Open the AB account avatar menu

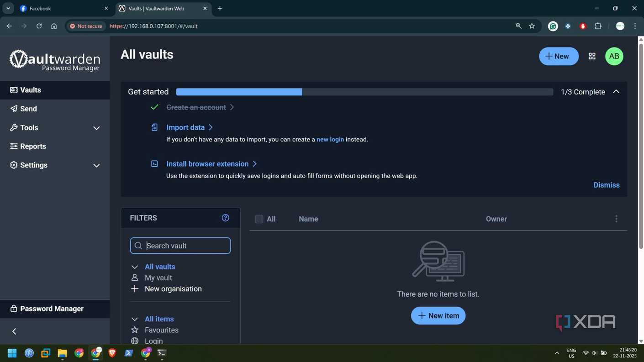point(614,56)
